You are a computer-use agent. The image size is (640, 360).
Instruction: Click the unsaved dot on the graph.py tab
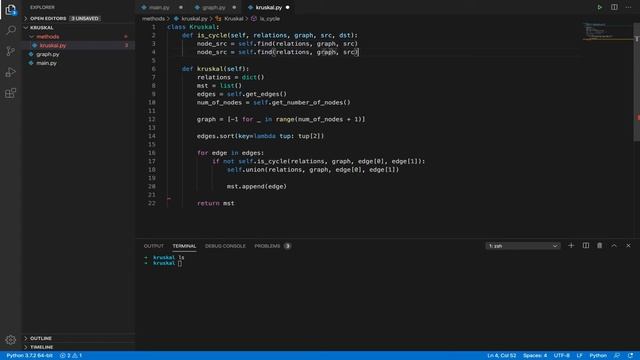(x=234, y=7)
